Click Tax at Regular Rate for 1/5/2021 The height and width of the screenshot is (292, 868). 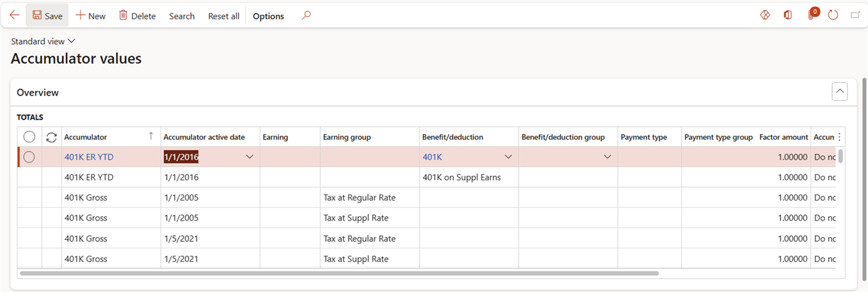369,239
